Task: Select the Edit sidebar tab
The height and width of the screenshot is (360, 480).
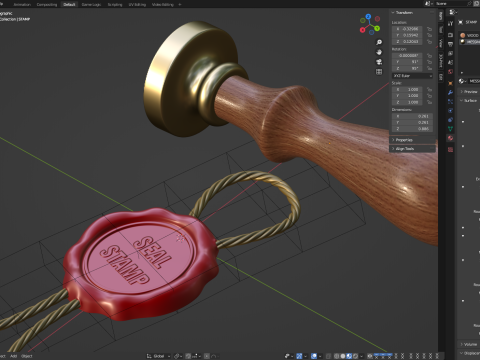Action: [x=441, y=77]
